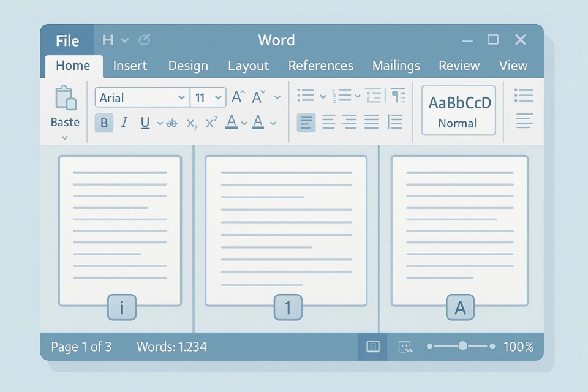Toggle left alignment off
Screen dimensions: 588x392
306,122
